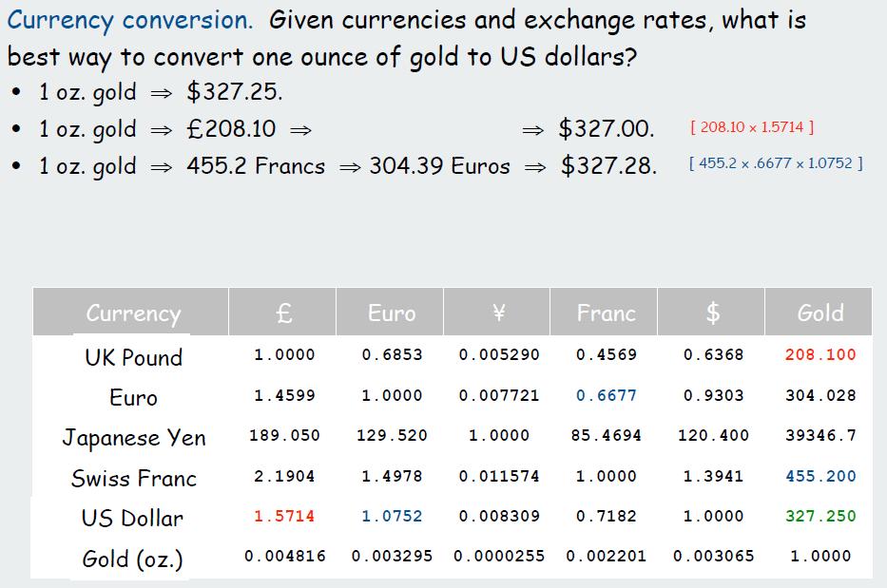This screenshot has height=588, width=887.
Task: Click the $ column header
Action: (711, 313)
